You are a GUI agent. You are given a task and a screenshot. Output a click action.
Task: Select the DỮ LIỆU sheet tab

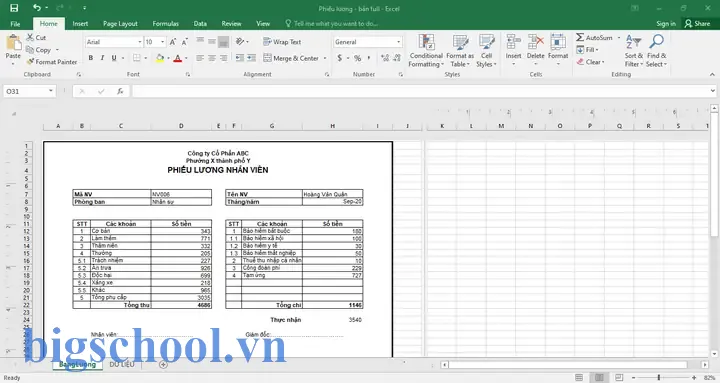coord(122,364)
